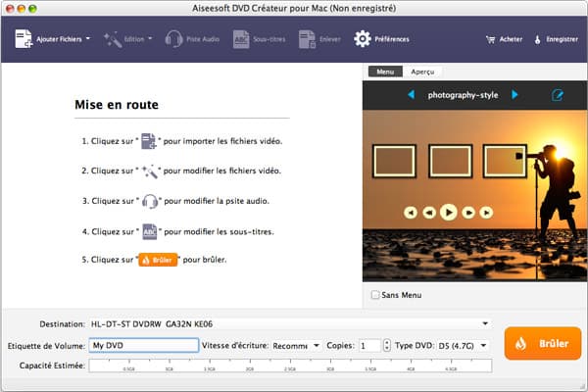Select the Menu tab

[386, 72]
